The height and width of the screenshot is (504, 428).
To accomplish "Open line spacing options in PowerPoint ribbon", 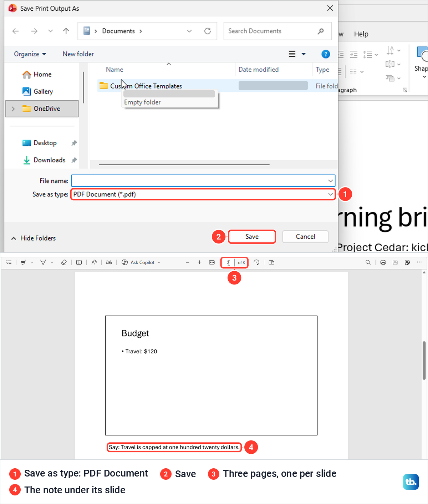I will [370, 54].
